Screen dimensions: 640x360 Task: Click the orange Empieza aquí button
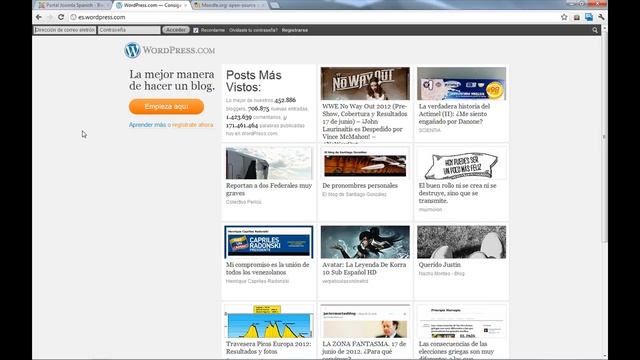[167, 107]
